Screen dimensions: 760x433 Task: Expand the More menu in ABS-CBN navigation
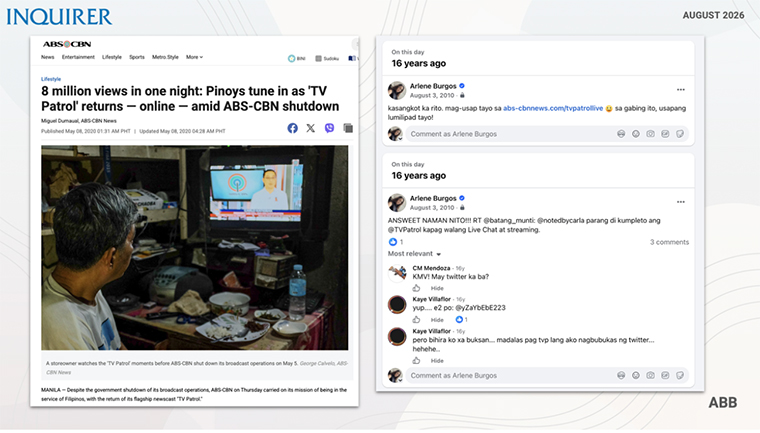[x=194, y=57]
